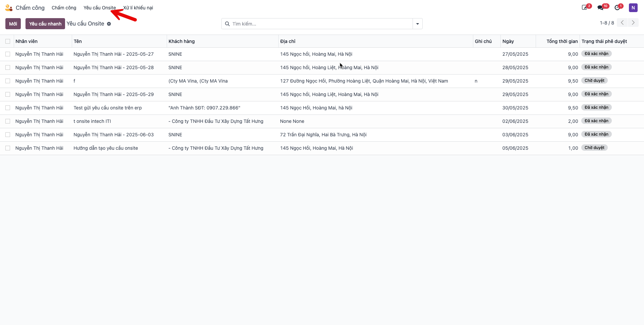This screenshot has height=325, width=644.
Task: Open the clock activity icon with badge 1
Action: (617, 7)
